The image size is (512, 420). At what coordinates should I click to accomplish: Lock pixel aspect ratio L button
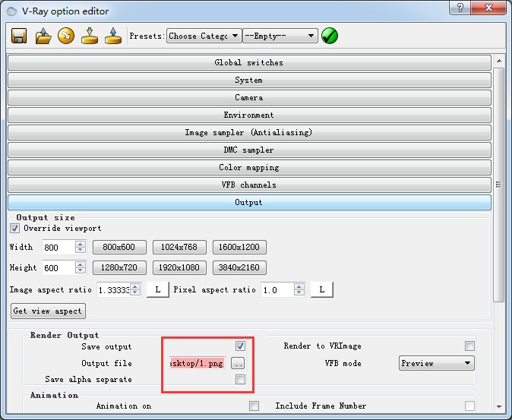pos(321,290)
